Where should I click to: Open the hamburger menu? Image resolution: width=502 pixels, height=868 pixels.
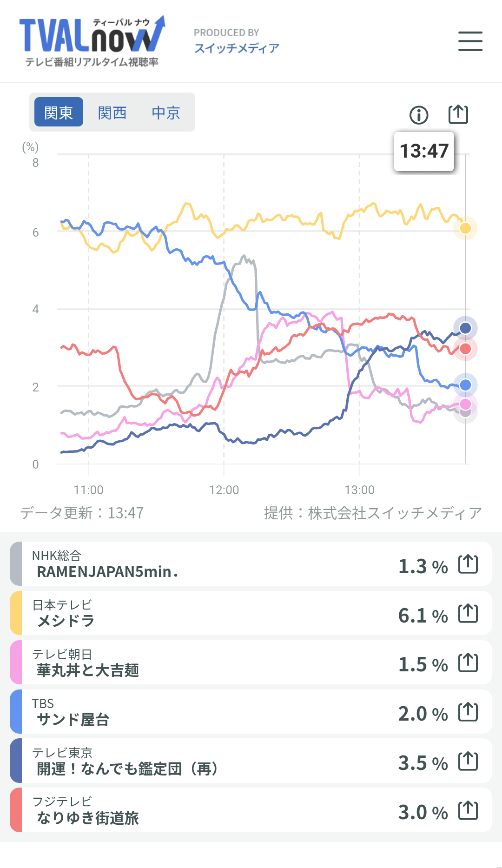[470, 41]
